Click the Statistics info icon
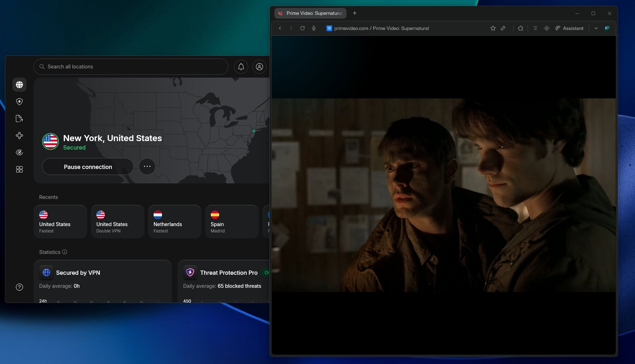 coord(65,252)
